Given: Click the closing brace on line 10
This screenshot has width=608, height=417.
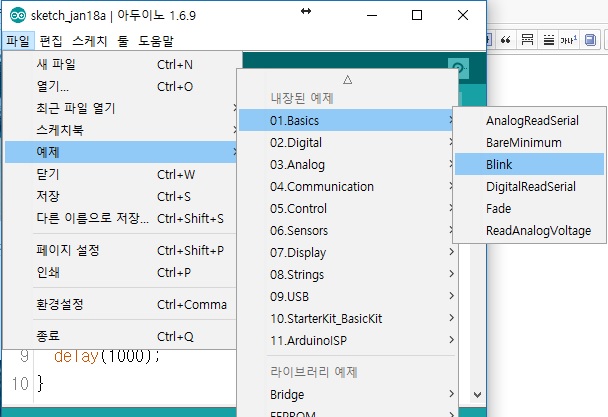Looking at the screenshot, I should pyautogui.click(x=40, y=384).
